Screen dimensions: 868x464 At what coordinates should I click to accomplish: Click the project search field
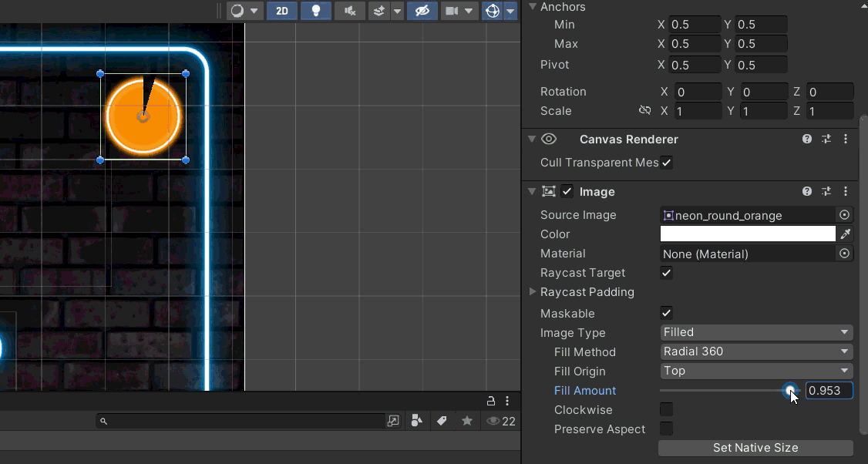tap(241, 422)
